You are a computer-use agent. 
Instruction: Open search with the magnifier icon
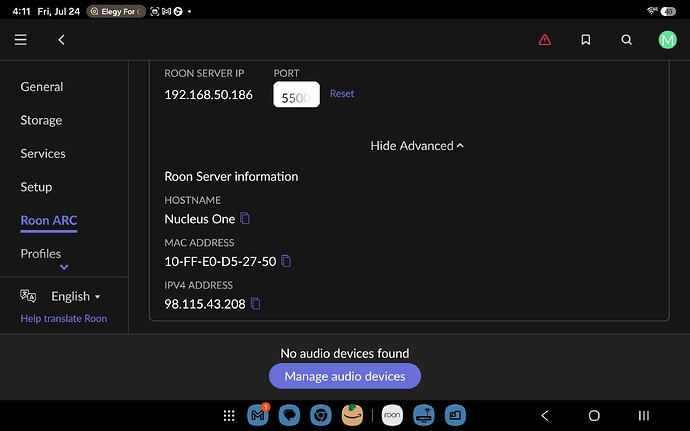click(626, 40)
